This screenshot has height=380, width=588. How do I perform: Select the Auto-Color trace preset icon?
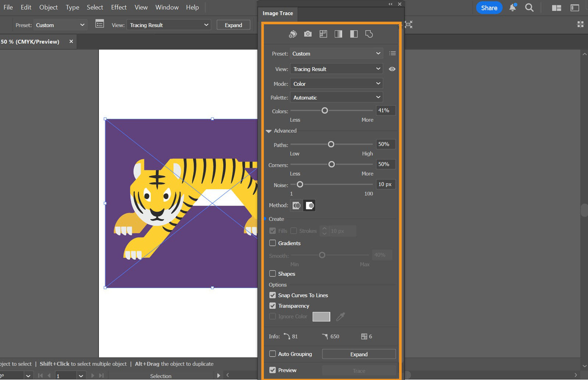(292, 34)
